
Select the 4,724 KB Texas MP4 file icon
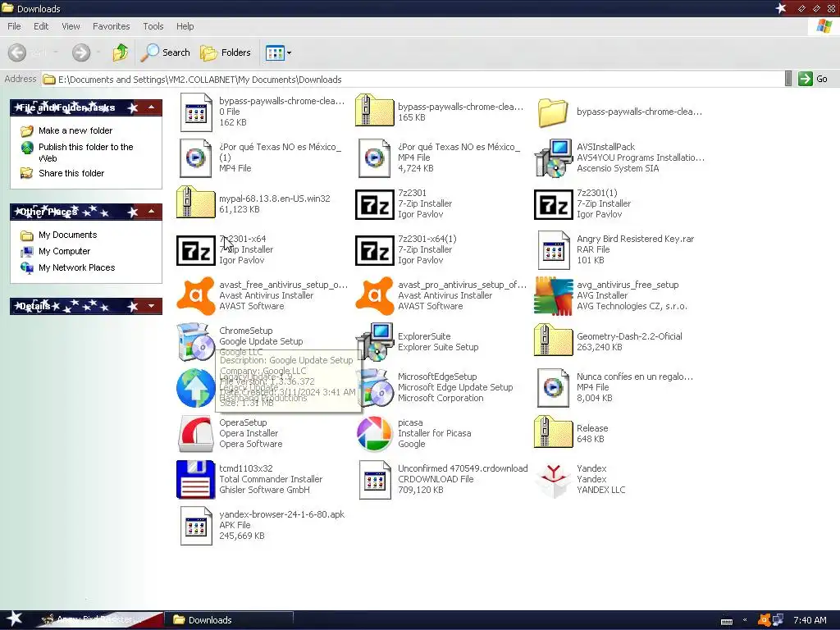coord(374,158)
